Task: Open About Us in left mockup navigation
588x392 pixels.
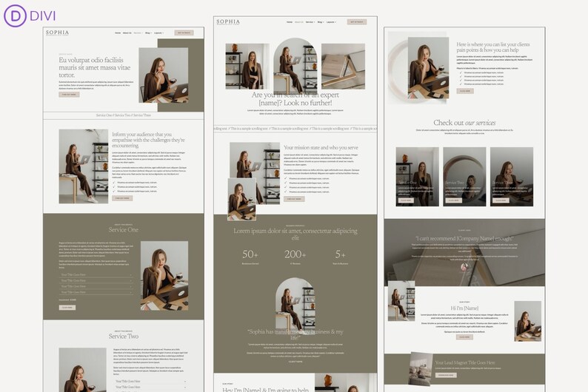Action: [x=127, y=33]
